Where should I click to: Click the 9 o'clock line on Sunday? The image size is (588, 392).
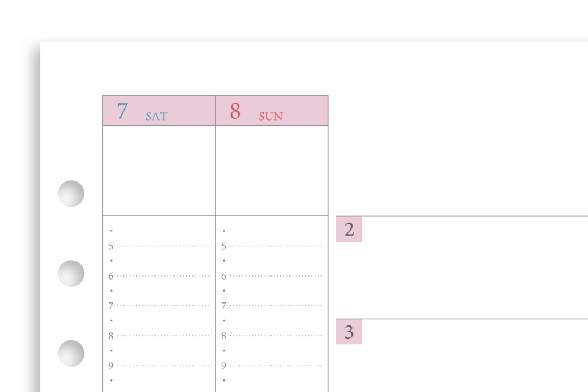272,366
